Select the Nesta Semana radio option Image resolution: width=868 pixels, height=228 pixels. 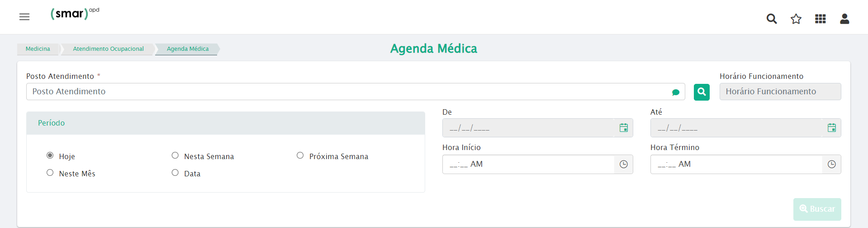pos(175,155)
